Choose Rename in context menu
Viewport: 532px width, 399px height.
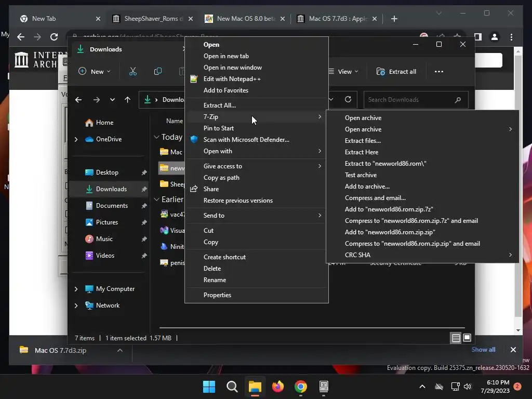pyautogui.click(x=257, y=280)
